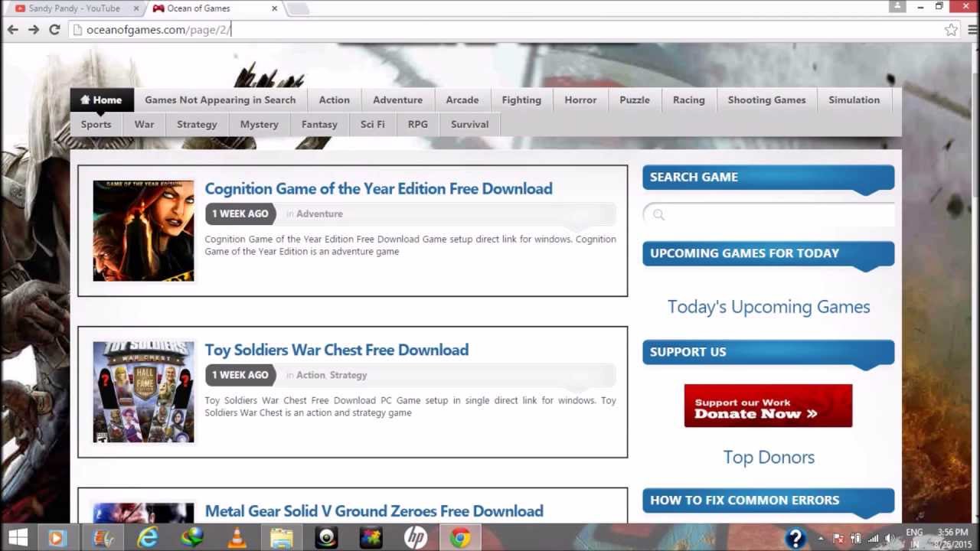Click the Toy Soldiers War Chest cover thumbnail

pos(143,392)
